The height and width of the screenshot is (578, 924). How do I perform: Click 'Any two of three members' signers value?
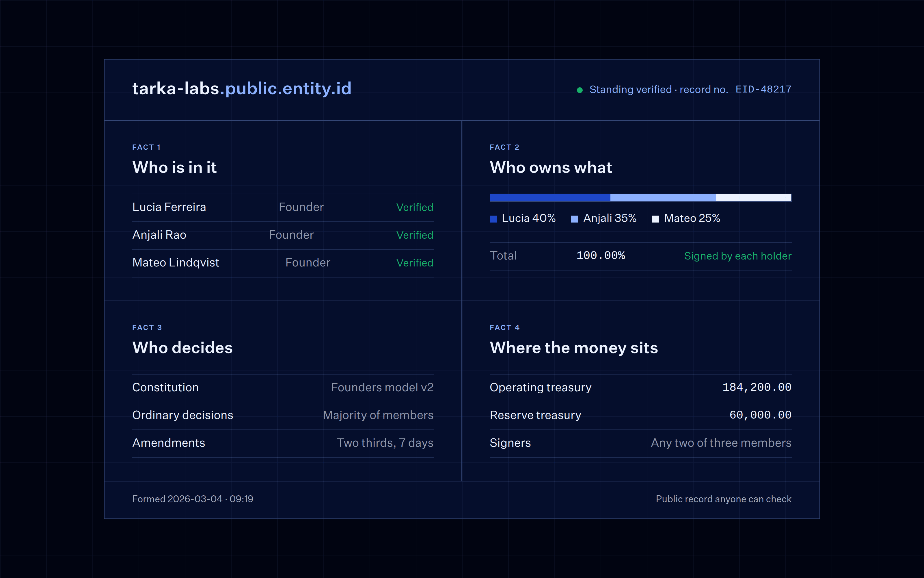[721, 443]
